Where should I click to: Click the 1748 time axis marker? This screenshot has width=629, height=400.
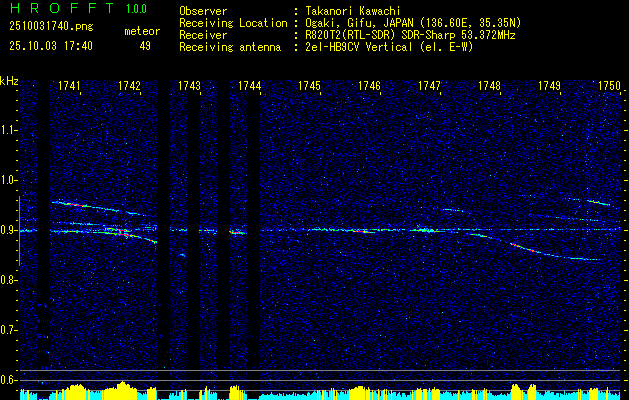click(x=489, y=86)
